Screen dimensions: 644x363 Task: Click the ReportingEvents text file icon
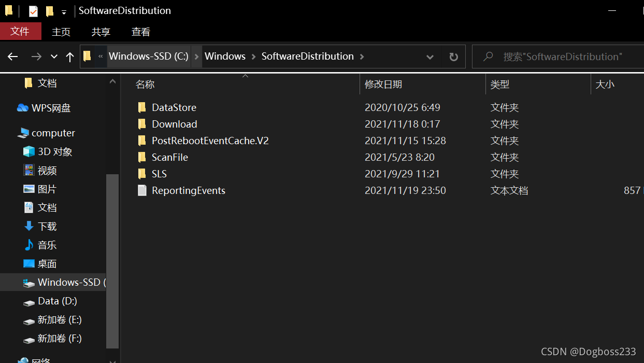[142, 190]
